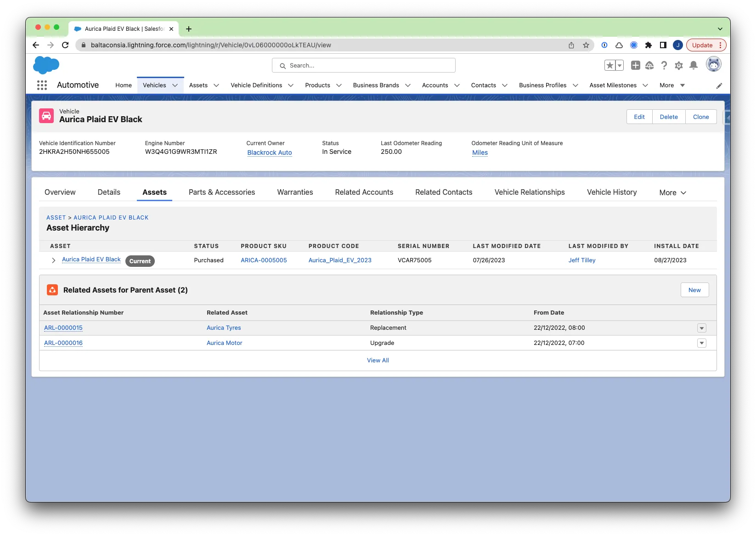Viewport: 756px width, 536px height.
Task: Open row actions dropdown for ARL-0000016
Action: pos(701,343)
